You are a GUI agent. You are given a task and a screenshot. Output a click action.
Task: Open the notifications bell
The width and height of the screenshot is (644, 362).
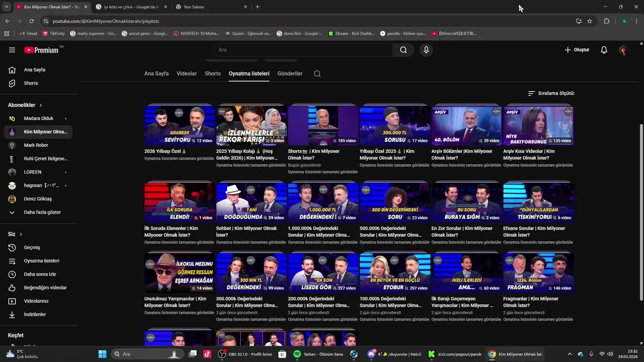(x=604, y=50)
